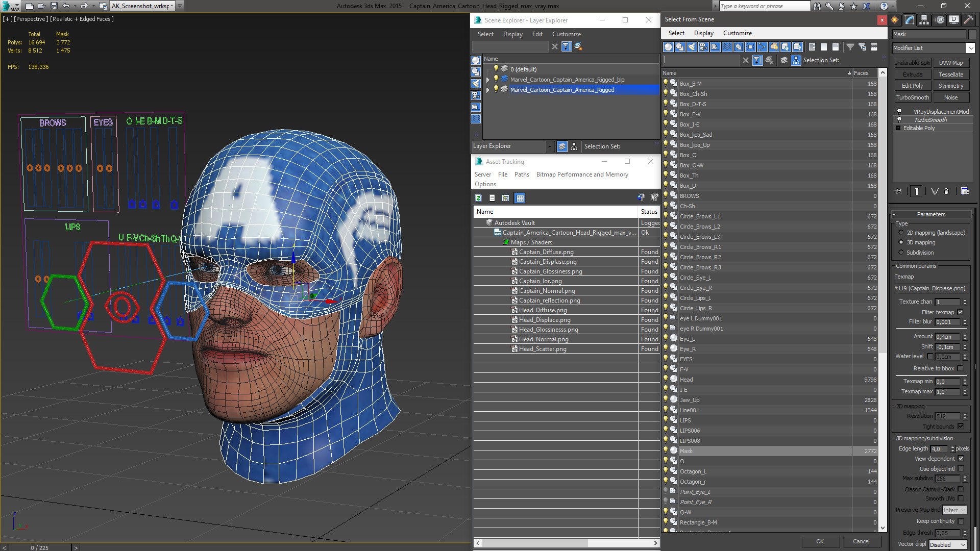980x551 pixels.
Task: Click the Texmap Captain_Displase.png map button
Action: point(931,288)
